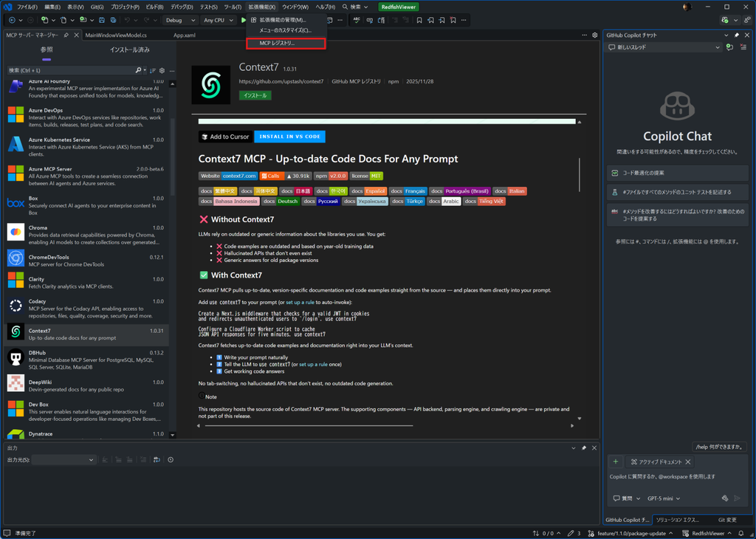Screen dimensions: 756x539
Task: Click the sort icon beside MCP search box
Action: [152, 70]
